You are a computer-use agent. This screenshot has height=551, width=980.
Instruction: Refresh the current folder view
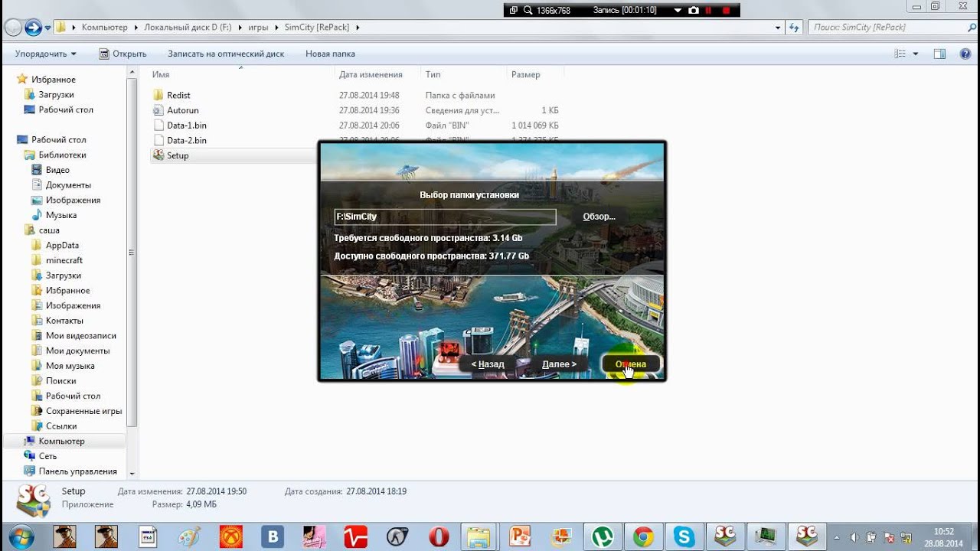[x=794, y=28]
